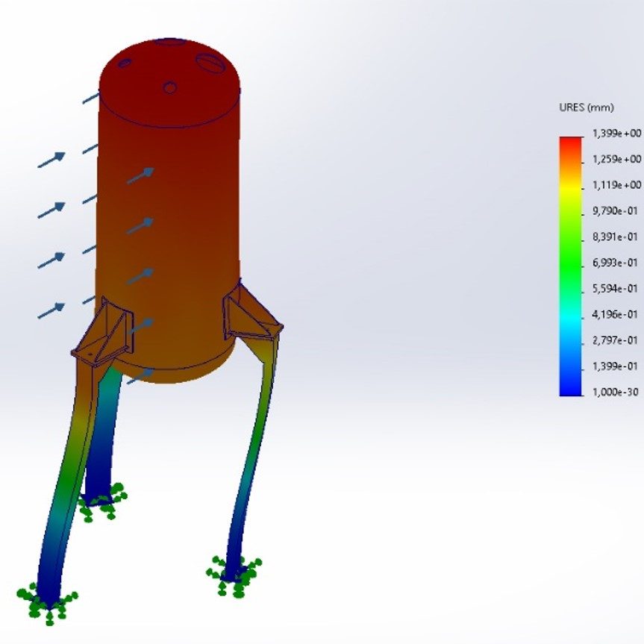The width and height of the screenshot is (644, 644).
Task: Select the fixture symbol at the right leg base
Action: pyautogui.click(x=234, y=575)
